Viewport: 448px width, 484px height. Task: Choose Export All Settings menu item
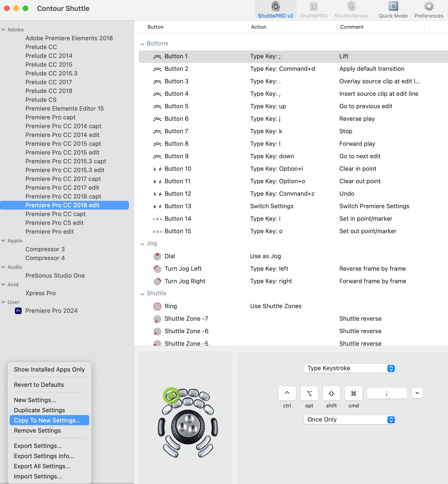click(42, 466)
